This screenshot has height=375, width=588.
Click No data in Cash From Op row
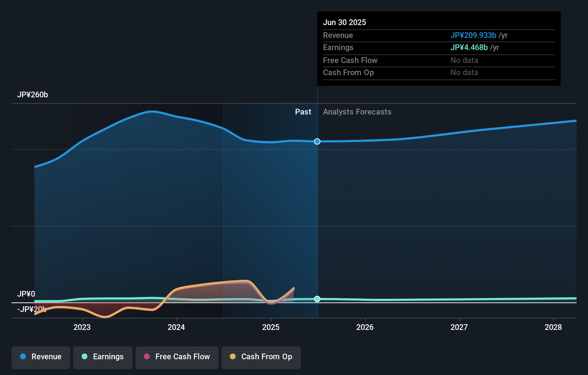(x=464, y=73)
